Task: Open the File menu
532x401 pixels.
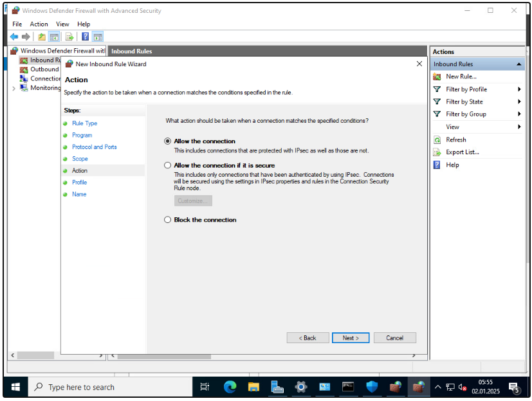Action: (17, 24)
